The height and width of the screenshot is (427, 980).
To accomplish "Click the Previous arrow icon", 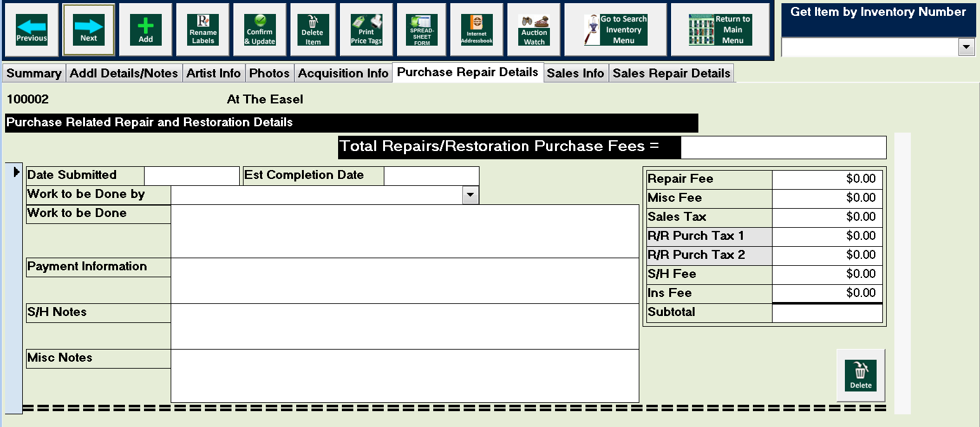I will (32, 30).
